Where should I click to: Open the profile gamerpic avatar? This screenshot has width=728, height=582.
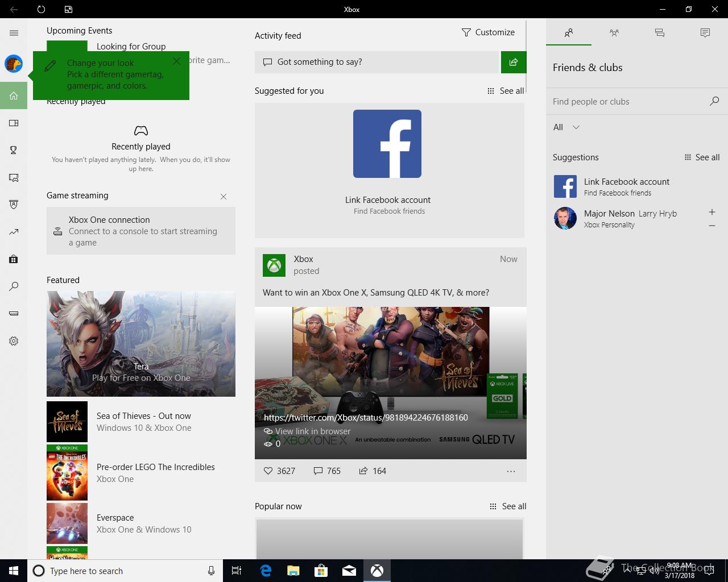pos(14,64)
